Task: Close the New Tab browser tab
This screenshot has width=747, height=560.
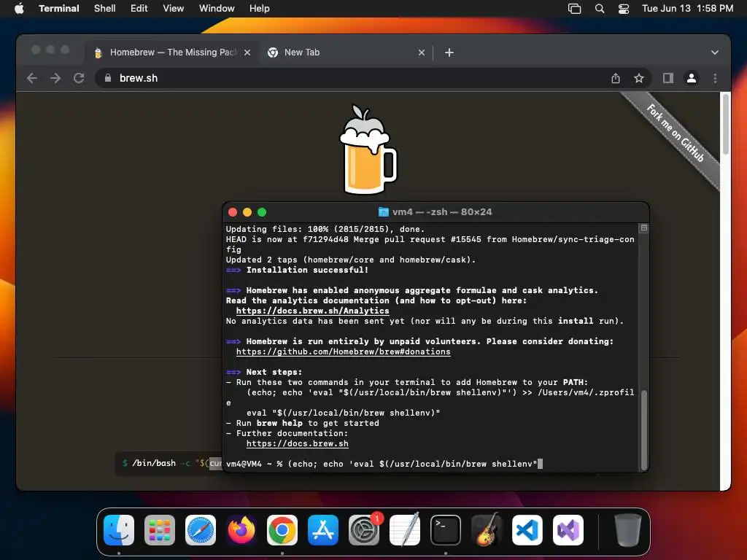Action: [421, 52]
